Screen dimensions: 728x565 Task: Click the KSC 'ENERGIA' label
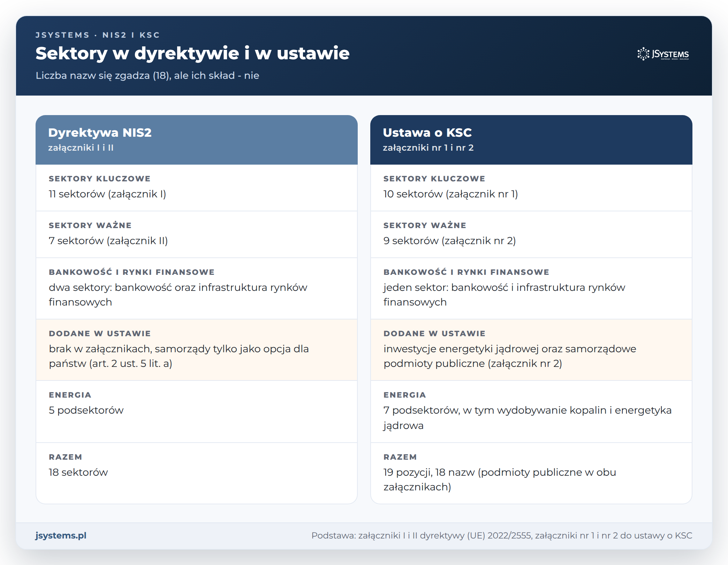tap(404, 395)
